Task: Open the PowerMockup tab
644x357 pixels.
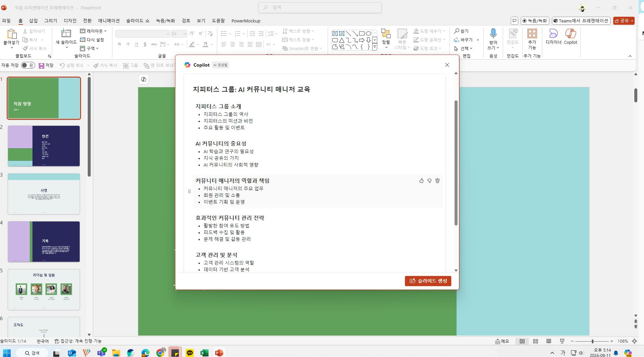Action: [246, 21]
